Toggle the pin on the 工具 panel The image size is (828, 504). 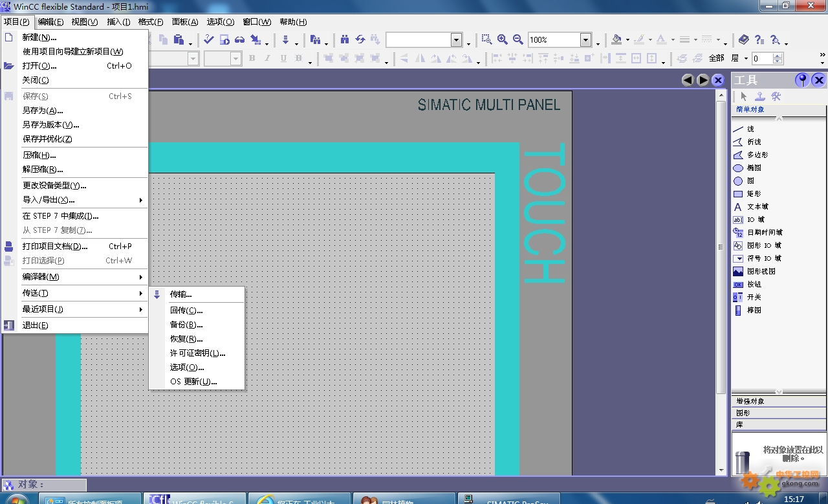click(x=803, y=80)
